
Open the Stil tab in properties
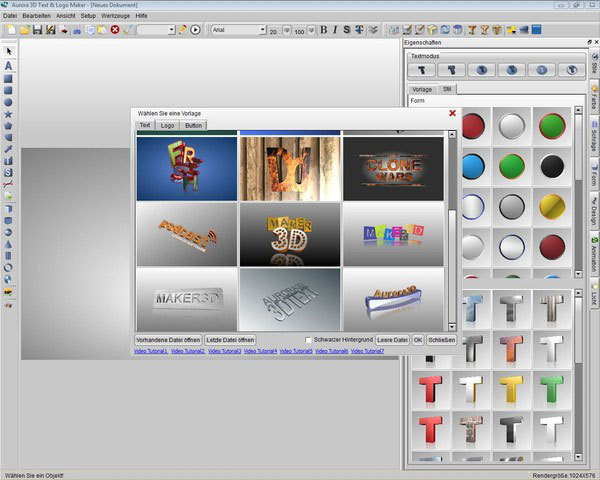point(447,89)
